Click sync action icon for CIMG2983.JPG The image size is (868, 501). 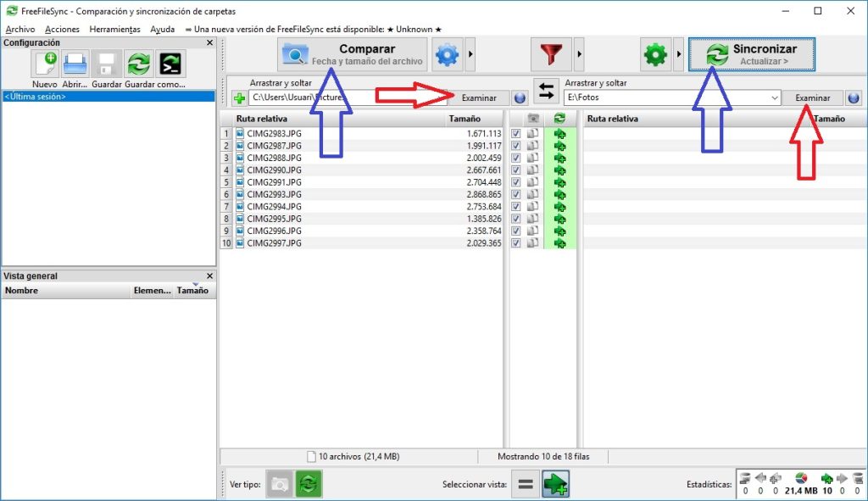tap(559, 134)
